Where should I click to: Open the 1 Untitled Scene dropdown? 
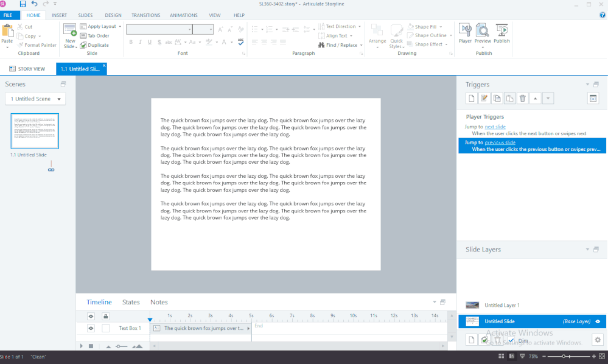[x=35, y=99]
